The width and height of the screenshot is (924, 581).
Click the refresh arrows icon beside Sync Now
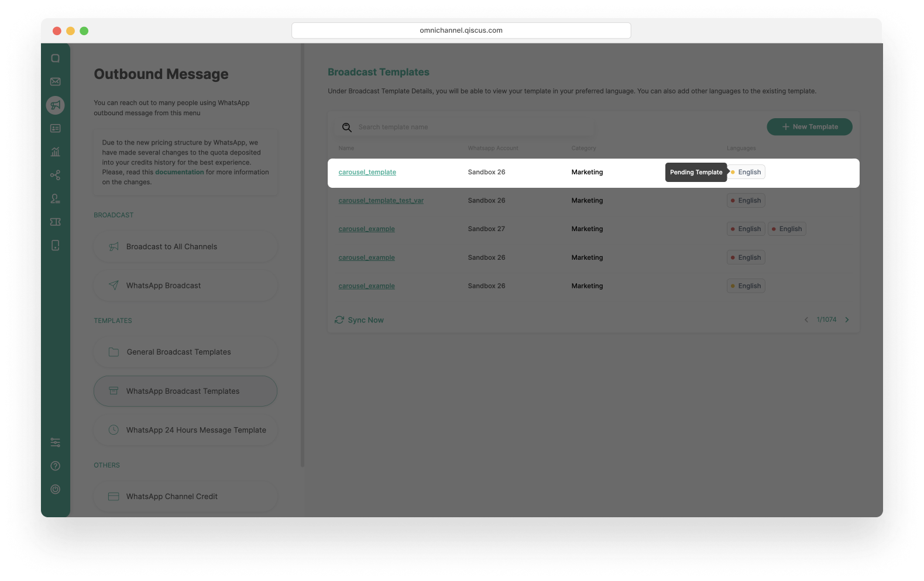[x=339, y=320]
